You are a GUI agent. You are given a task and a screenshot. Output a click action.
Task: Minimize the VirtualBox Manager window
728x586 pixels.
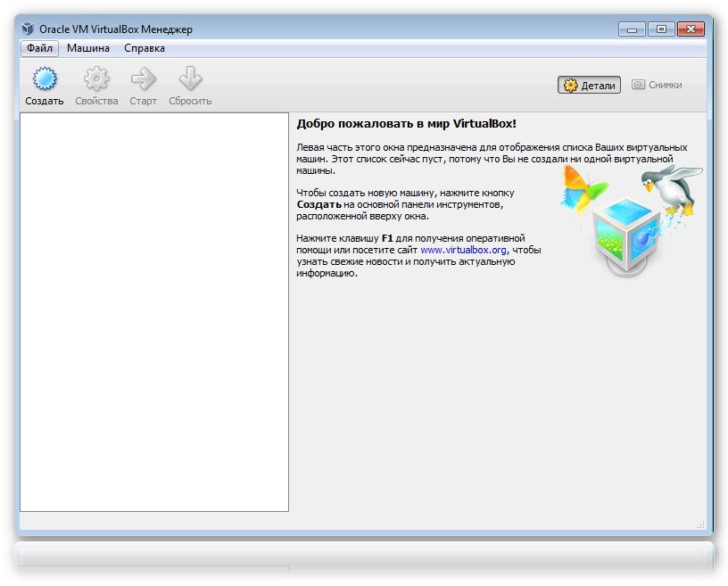(631, 29)
